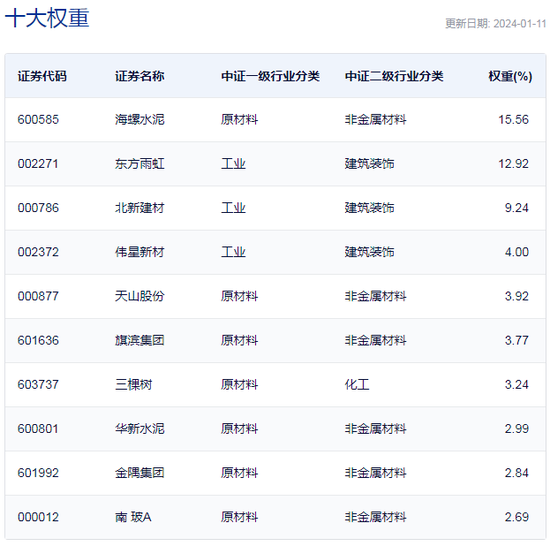Image resolution: width=550 pixels, height=546 pixels.
Task: Click 非金属材料 in the 旗滨集团 row
Action: point(375,341)
